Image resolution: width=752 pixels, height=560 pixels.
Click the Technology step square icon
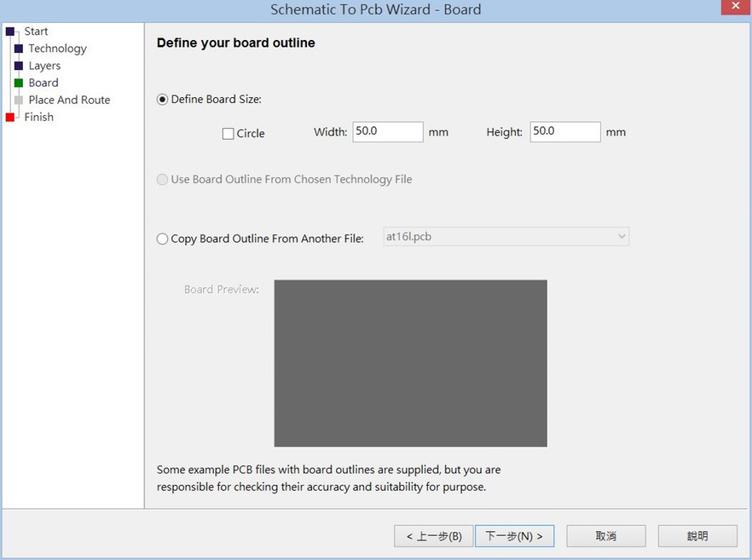19,49
